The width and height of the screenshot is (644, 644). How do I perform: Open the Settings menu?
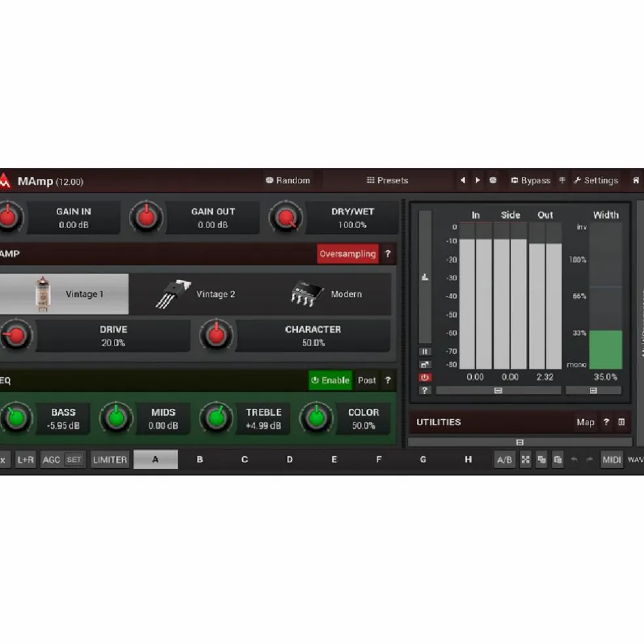[x=596, y=180]
